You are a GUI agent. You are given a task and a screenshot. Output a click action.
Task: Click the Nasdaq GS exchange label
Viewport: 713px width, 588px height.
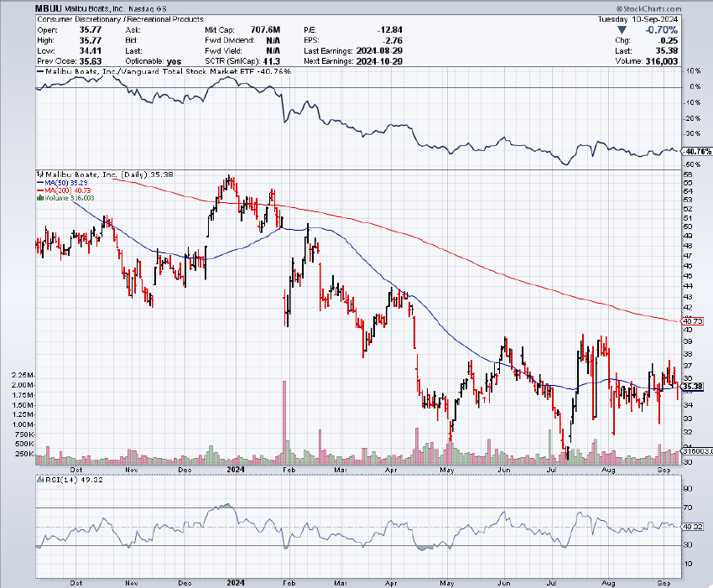[149, 8]
